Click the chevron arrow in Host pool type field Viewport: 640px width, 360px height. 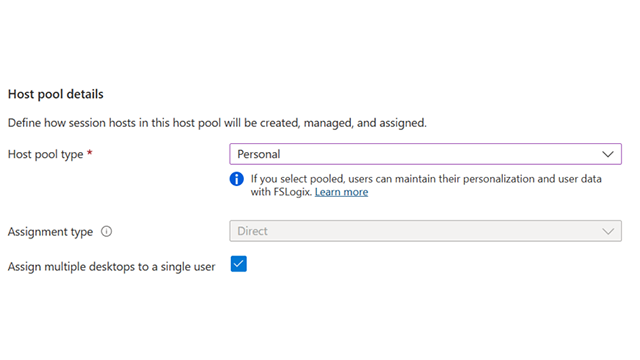click(x=608, y=154)
